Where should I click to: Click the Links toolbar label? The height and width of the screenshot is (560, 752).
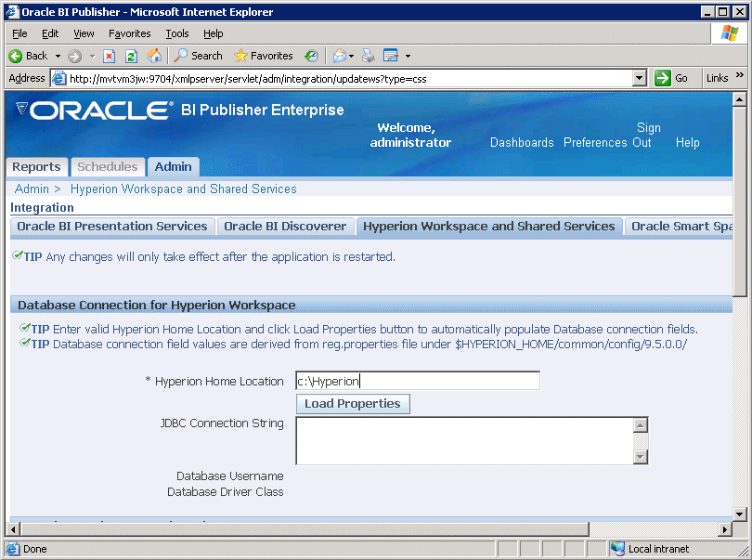[x=717, y=78]
